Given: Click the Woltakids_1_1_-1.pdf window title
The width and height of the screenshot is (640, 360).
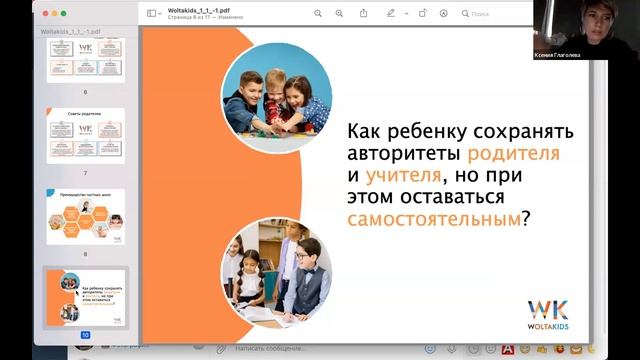Looking at the screenshot, I should (199, 11).
